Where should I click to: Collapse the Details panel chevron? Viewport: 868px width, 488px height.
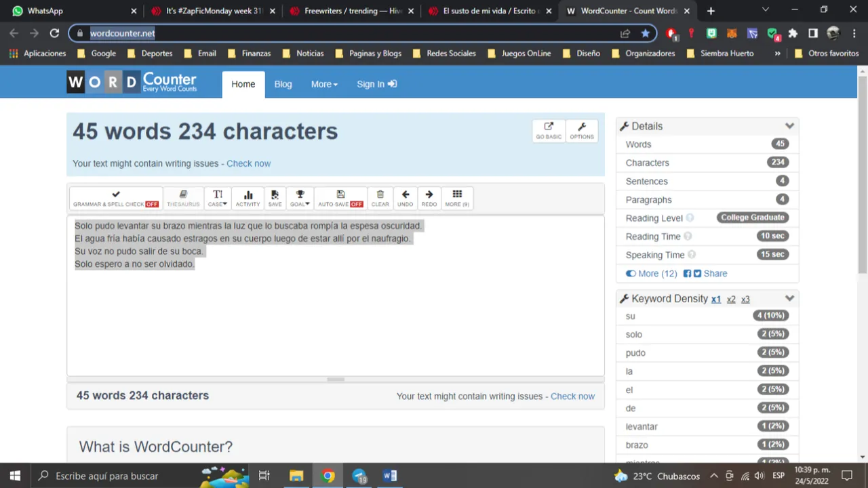[x=789, y=126]
